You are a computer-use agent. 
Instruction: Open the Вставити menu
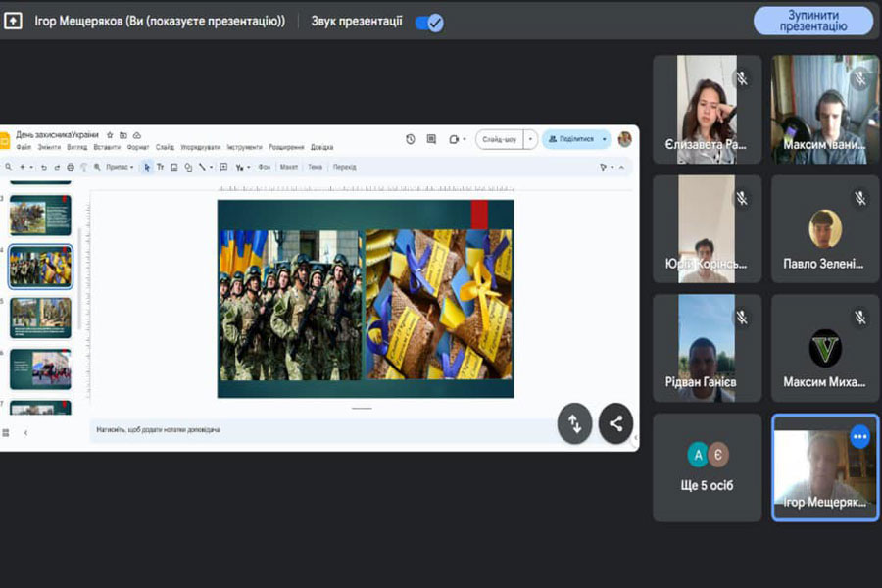(x=107, y=147)
